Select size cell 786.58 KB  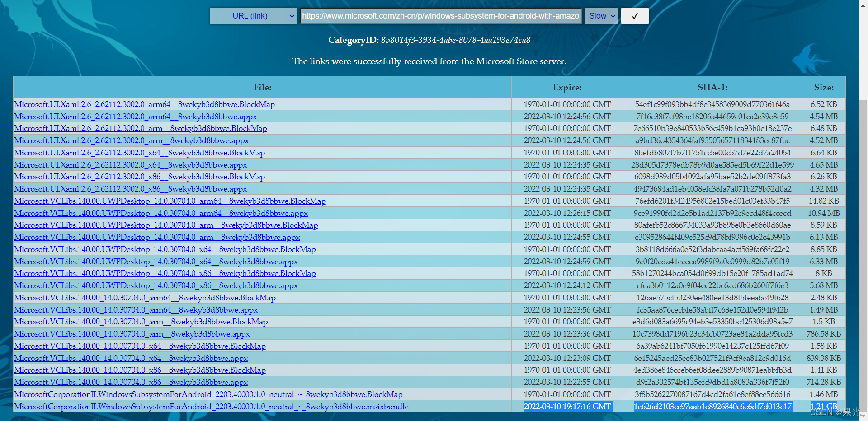tap(824, 334)
